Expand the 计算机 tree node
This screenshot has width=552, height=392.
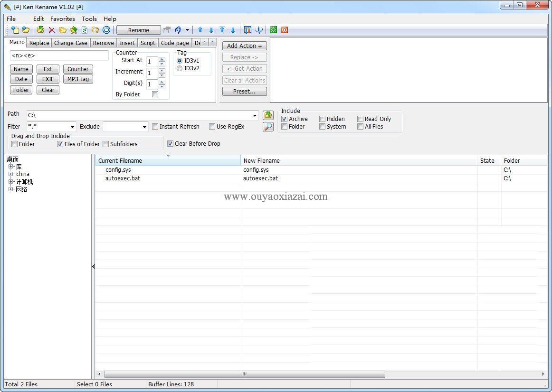[11, 182]
